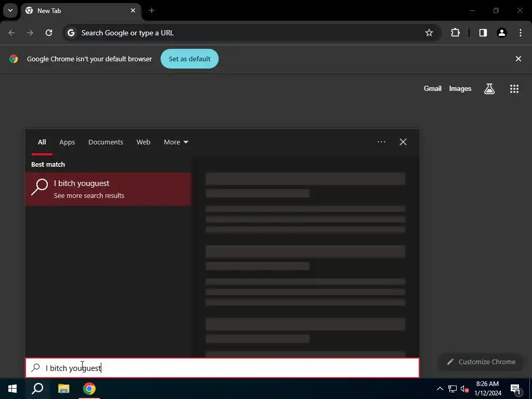Dismiss the default browser infobar
The height and width of the screenshot is (399, 532).
[518, 59]
